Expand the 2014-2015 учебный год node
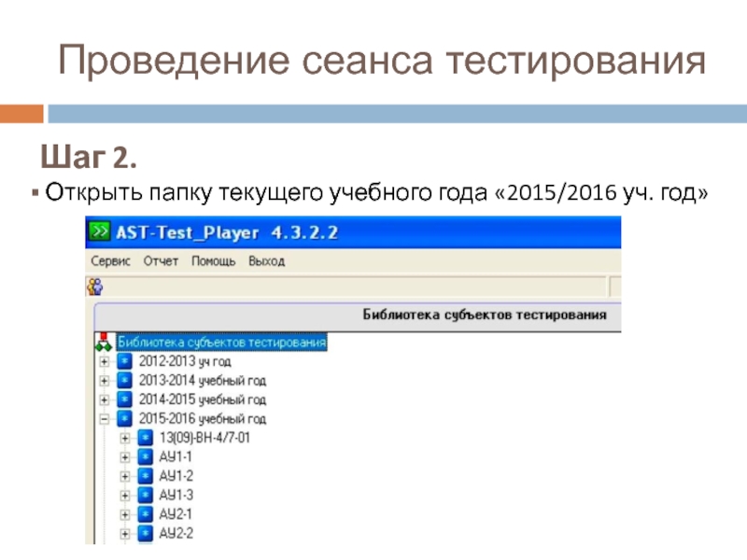747x560 pixels. [104, 400]
